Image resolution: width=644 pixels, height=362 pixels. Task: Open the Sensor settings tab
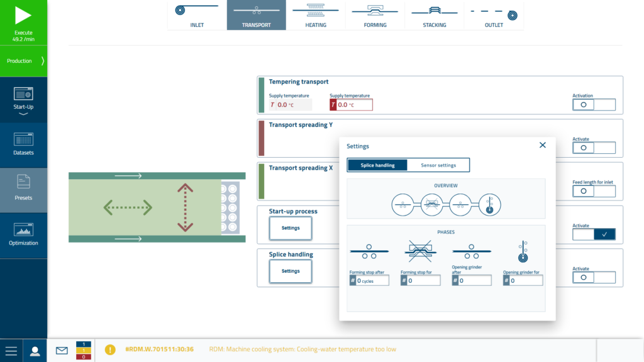point(438,165)
